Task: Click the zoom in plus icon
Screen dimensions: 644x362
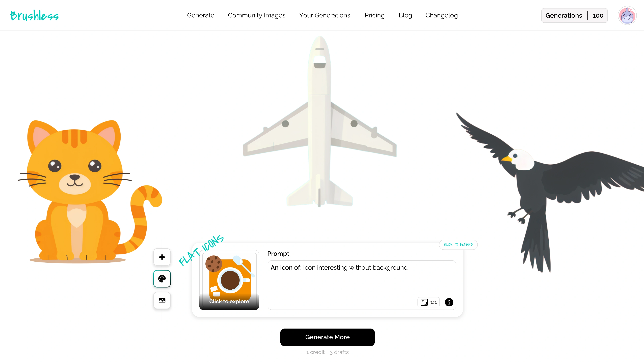Action: coord(162,257)
